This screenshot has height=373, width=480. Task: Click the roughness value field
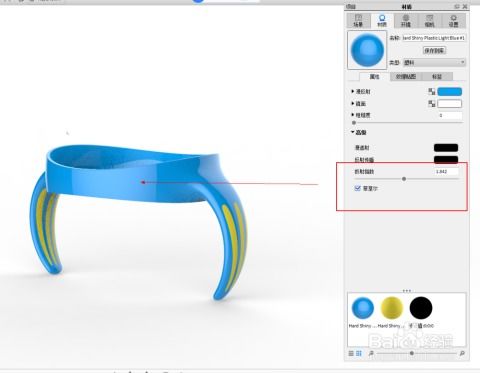pos(449,115)
